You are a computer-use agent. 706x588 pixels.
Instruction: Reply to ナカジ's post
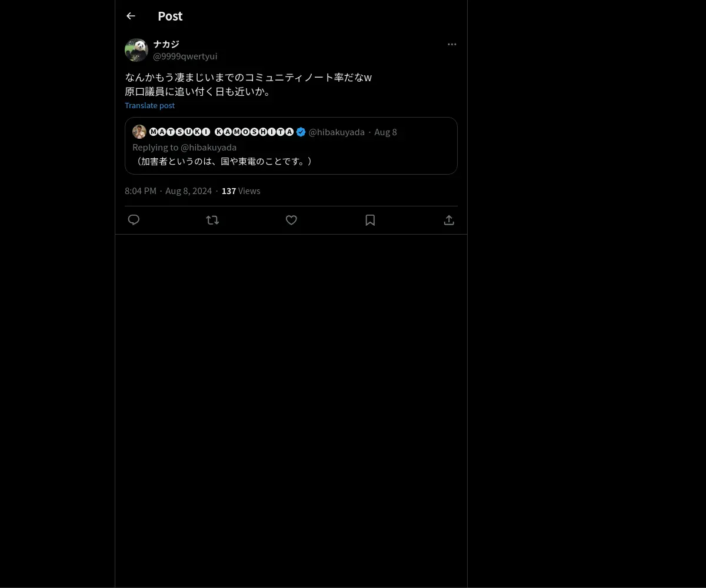click(x=134, y=220)
